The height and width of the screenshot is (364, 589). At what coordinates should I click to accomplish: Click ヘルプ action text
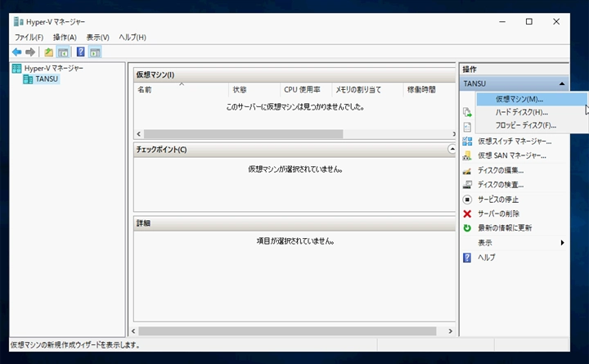pos(487,258)
